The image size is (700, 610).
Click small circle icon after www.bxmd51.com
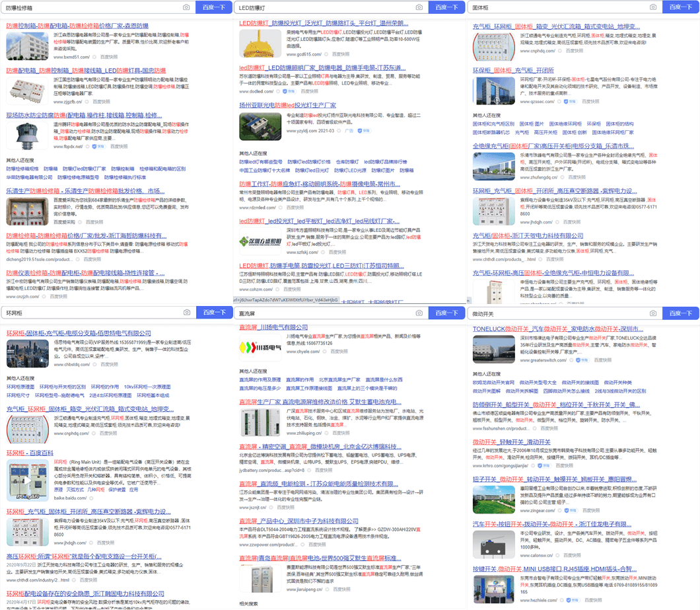click(x=94, y=57)
